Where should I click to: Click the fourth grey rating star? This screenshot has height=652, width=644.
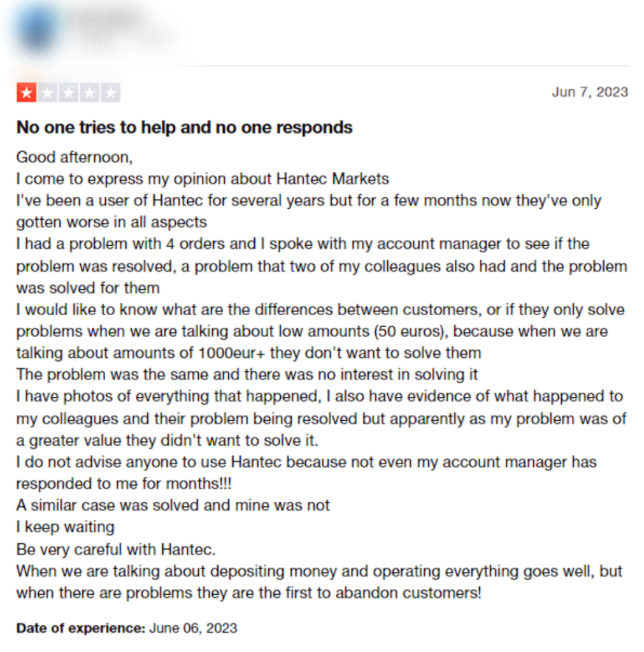(89, 92)
